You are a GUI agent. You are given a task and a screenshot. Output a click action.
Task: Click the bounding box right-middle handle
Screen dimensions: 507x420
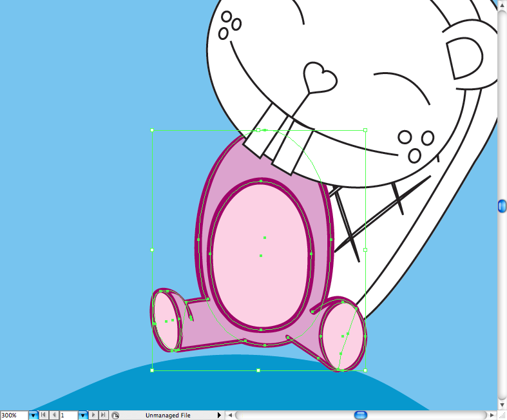pos(365,250)
